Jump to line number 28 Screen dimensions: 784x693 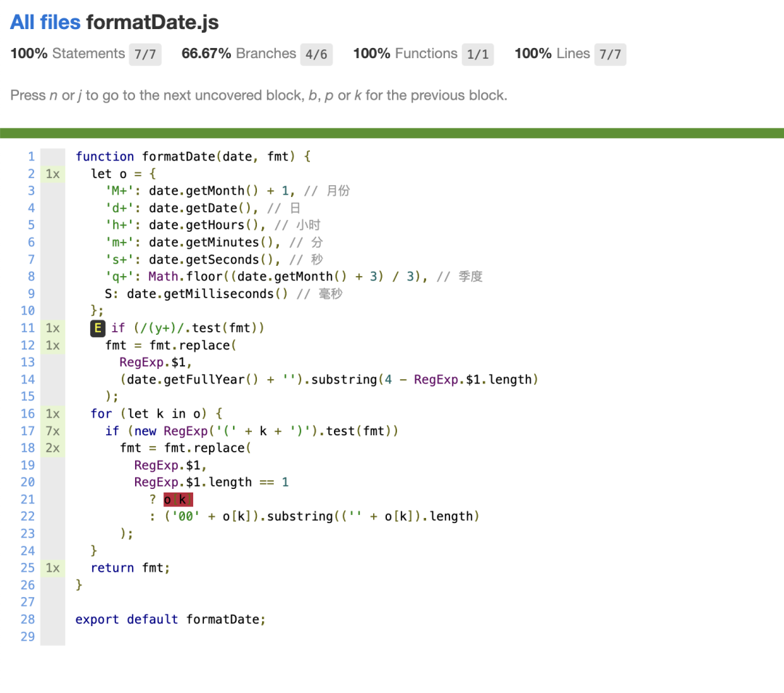click(x=28, y=620)
